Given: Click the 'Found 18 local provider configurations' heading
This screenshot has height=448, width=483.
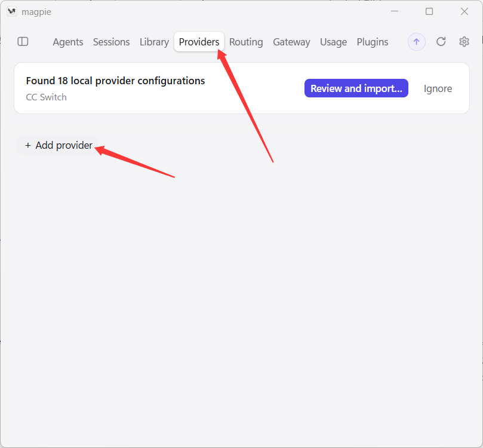Looking at the screenshot, I should [x=115, y=81].
